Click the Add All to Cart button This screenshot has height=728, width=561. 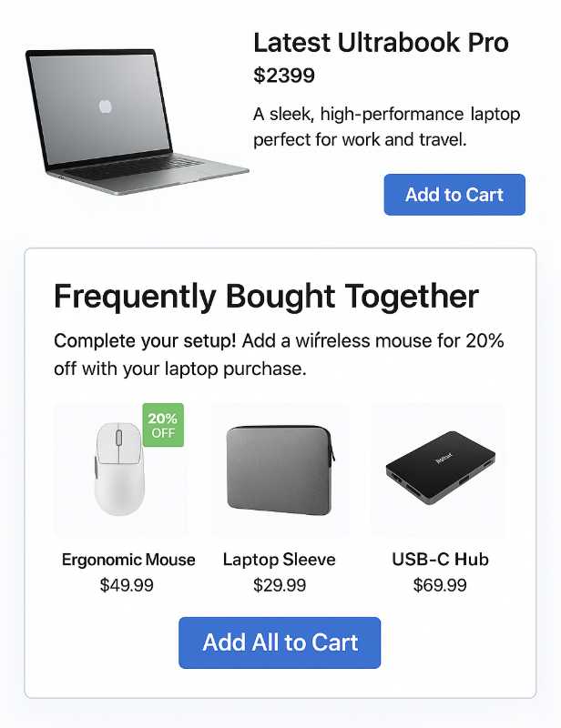(279, 642)
